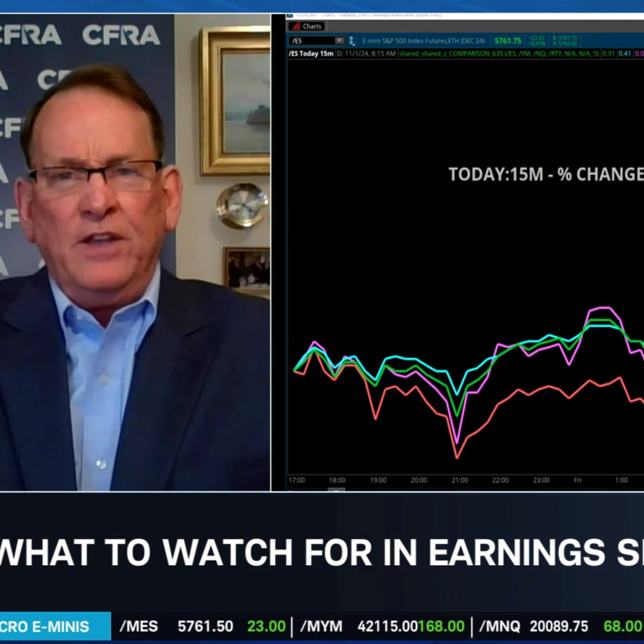Click the red bar-chart icon on Charts
The width and height of the screenshot is (644, 644).
click(x=296, y=26)
